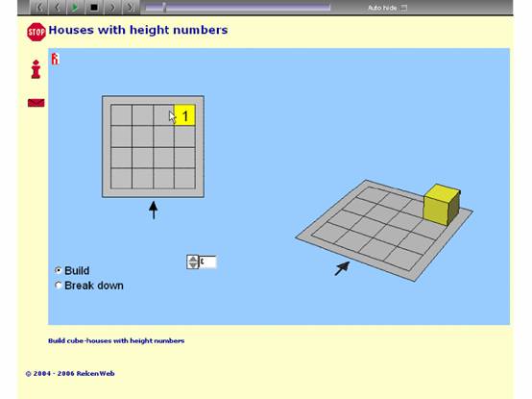Increase value with stepper up arrow

193,259
